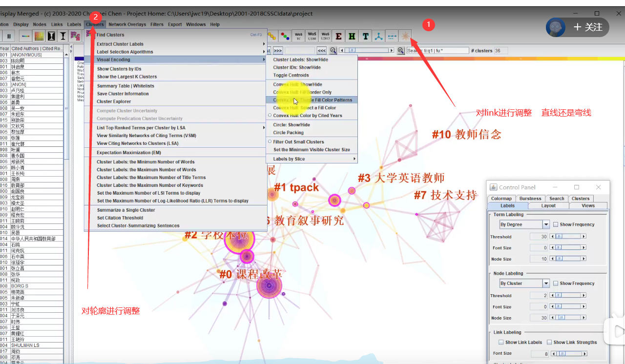Click the #1 tpack cluster label

pos(296,187)
